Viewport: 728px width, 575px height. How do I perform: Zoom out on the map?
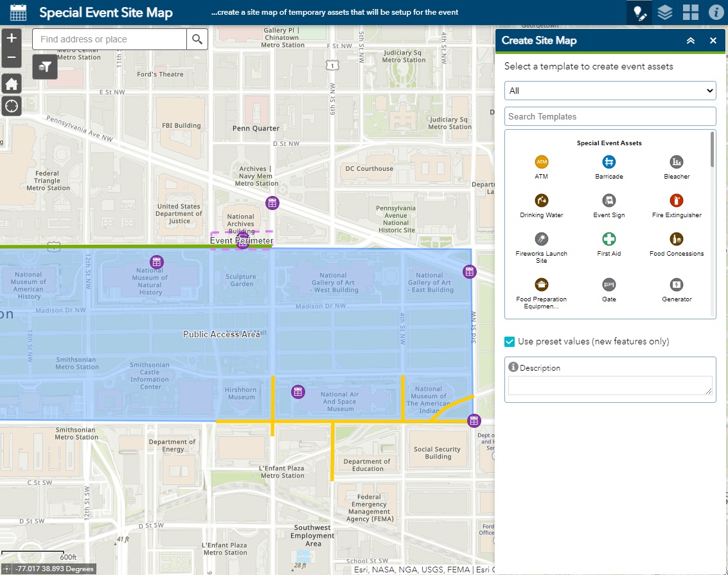pos(12,58)
